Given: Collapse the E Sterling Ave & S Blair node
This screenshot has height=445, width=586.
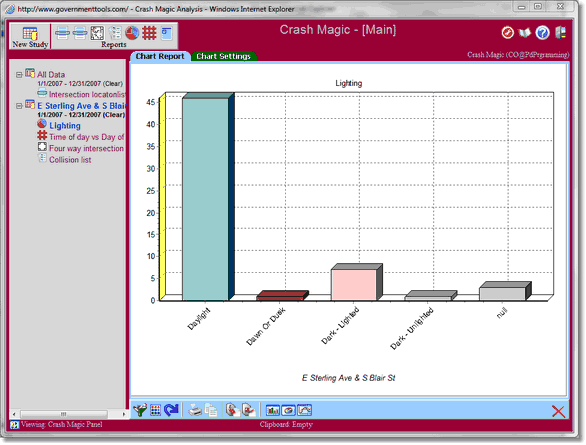Looking at the screenshot, I should pyautogui.click(x=19, y=106).
